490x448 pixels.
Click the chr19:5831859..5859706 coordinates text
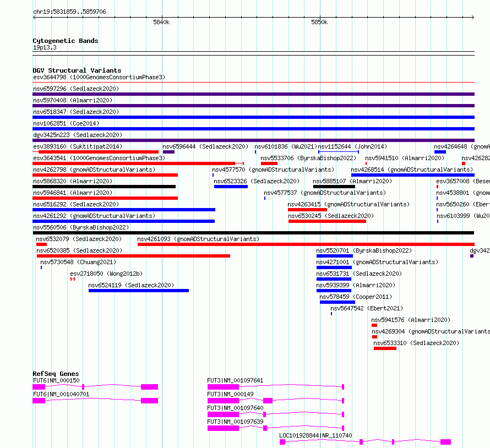pos(69,12)
